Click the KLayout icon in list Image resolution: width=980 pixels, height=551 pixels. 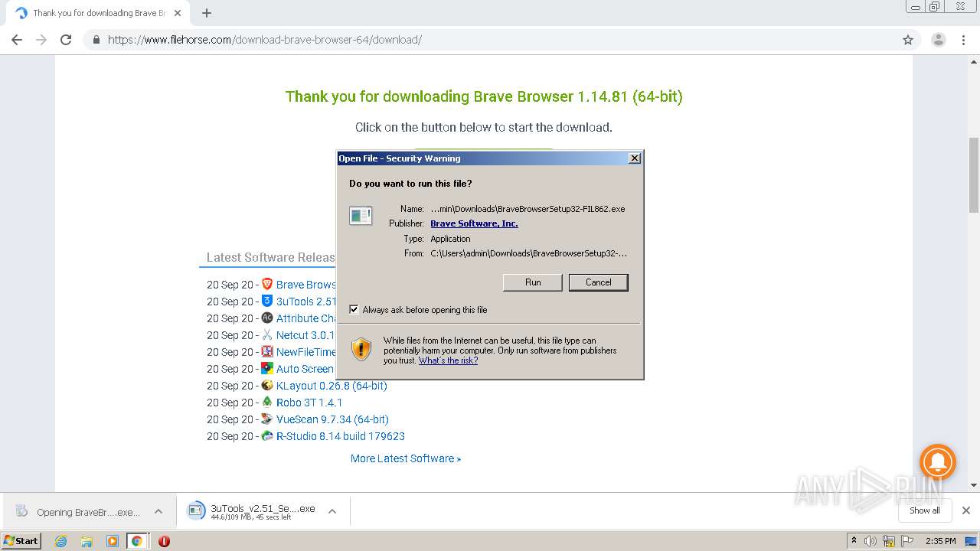[x=267, y=385]
